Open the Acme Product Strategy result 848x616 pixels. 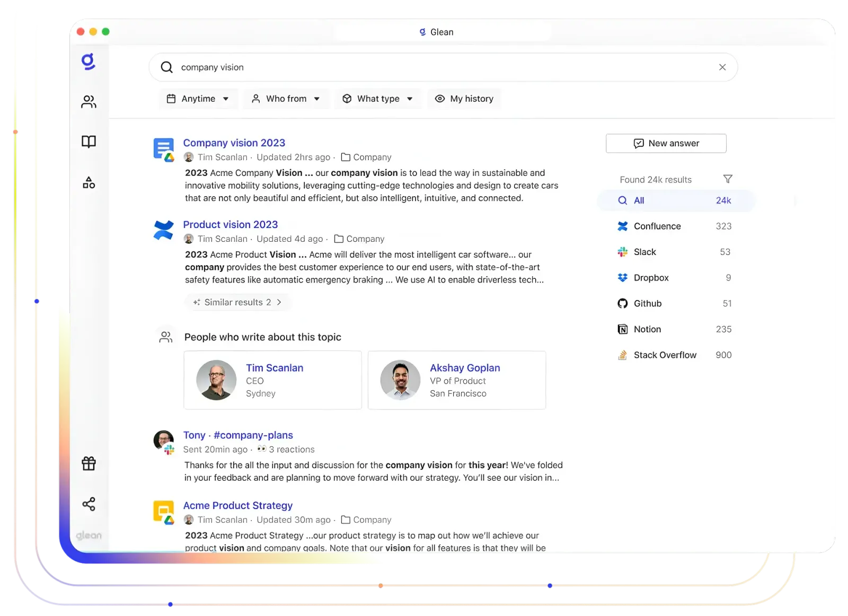[237, 505]
